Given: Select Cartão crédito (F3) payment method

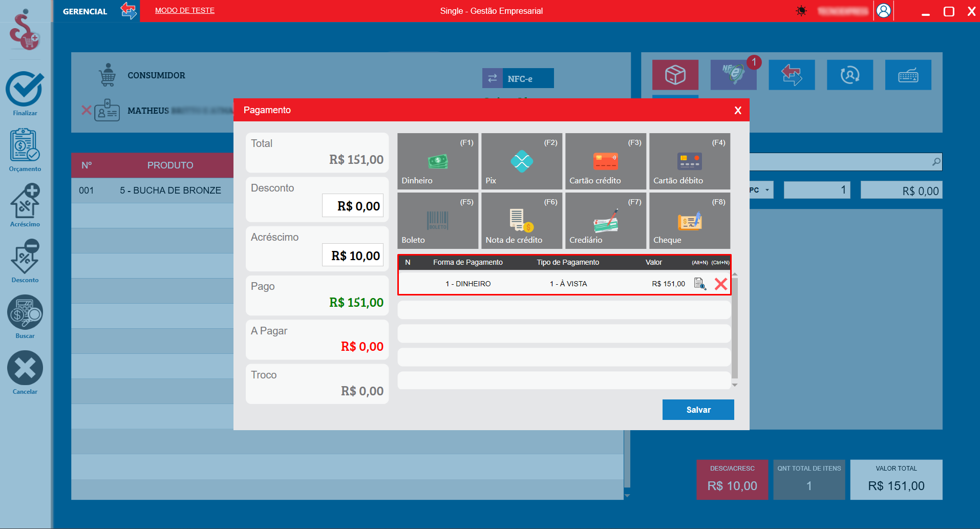Looking at the screenshot, I should point(606,161).
